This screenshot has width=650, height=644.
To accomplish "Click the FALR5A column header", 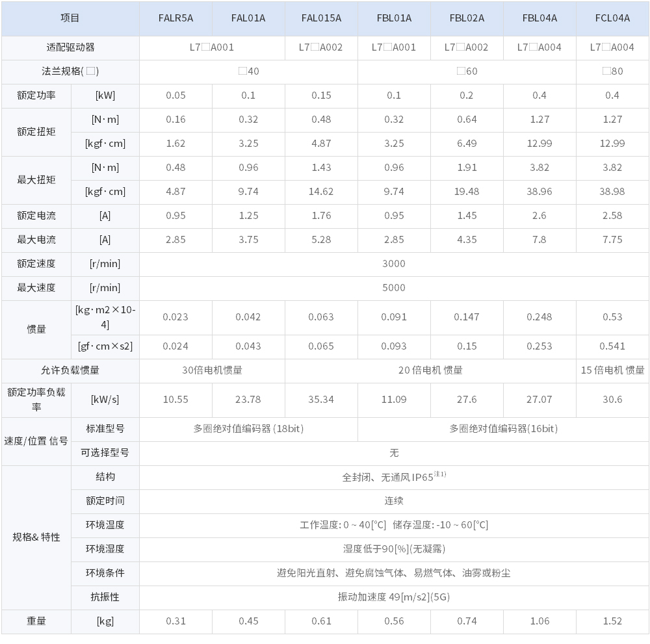I will click(175, 18).
